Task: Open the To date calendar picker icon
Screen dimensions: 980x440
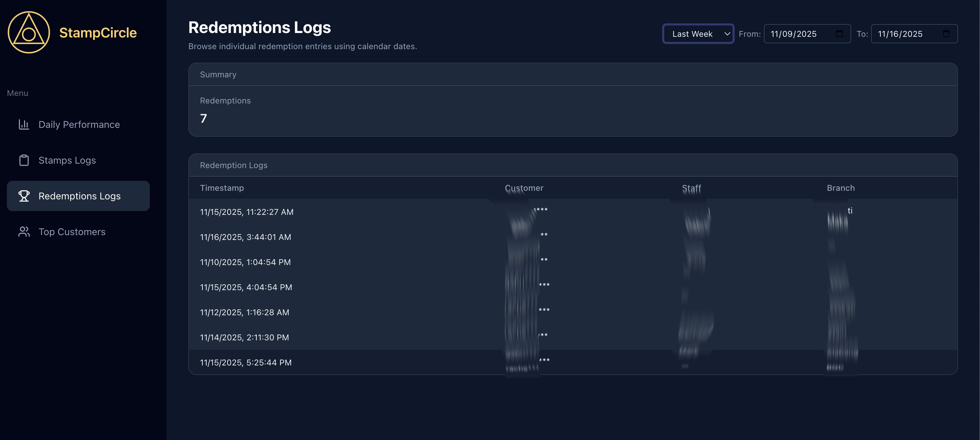Action: (x=946, y=34)
